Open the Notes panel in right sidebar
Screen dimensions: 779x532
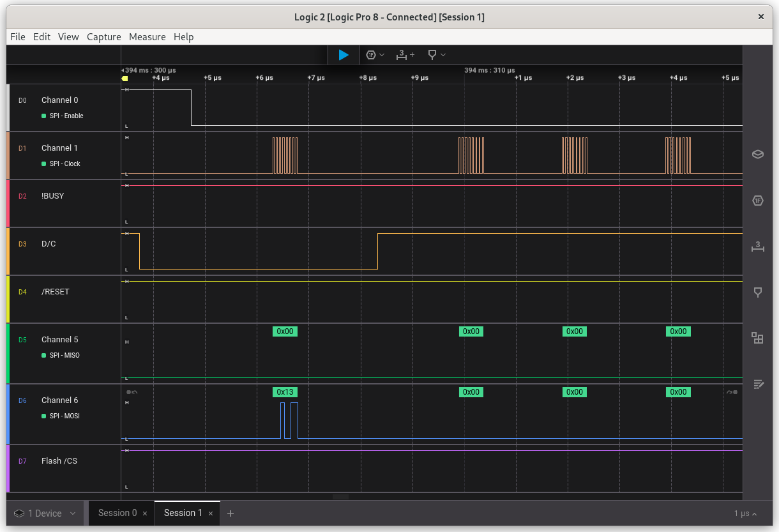coord(758,384)
